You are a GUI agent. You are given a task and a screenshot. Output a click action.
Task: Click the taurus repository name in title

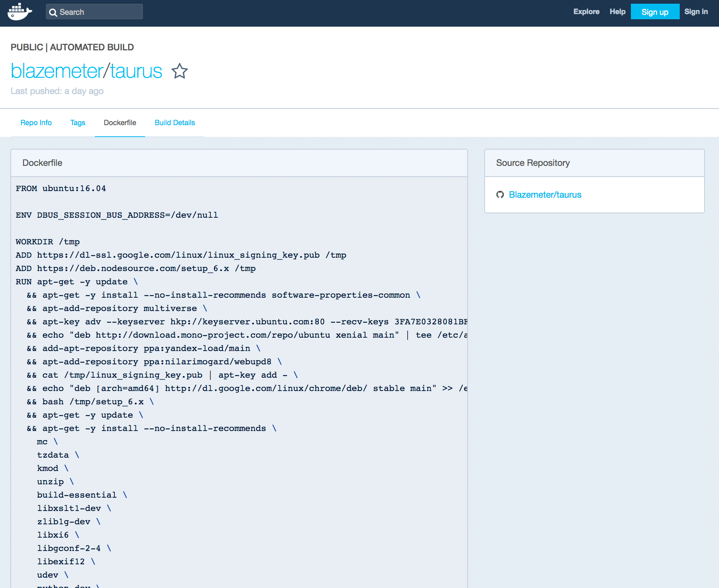tap(136, 71)
